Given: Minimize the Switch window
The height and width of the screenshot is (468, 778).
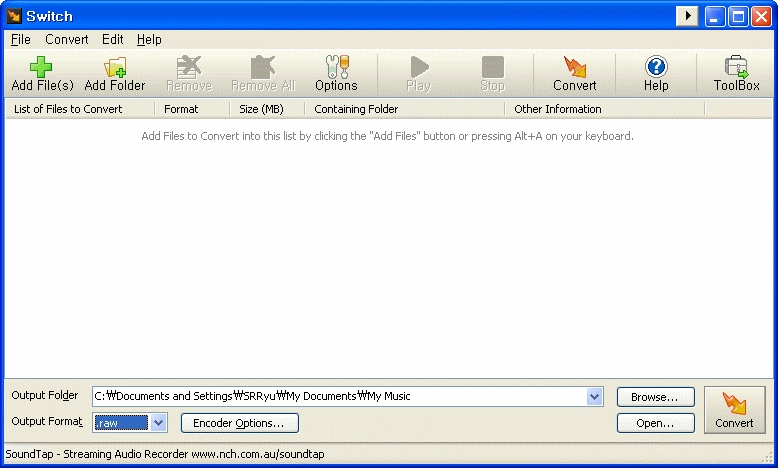Looking at the screenshot, I should point(714,16).
